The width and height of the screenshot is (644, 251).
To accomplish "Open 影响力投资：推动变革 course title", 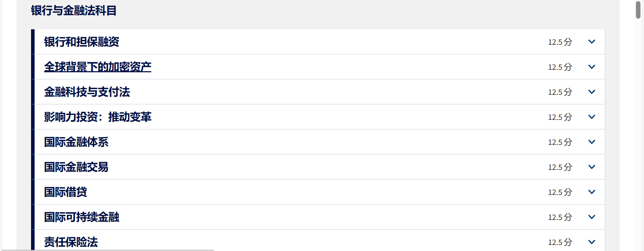I will tap(97, 117).
